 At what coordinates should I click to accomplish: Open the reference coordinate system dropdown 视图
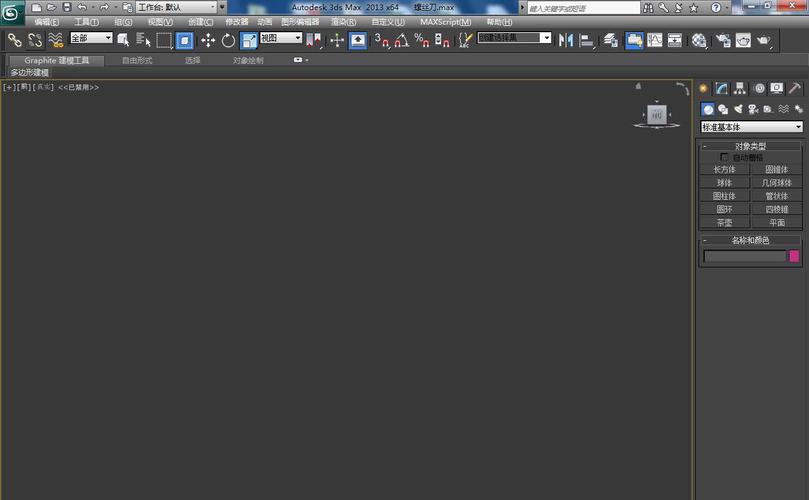pos(281,38)
